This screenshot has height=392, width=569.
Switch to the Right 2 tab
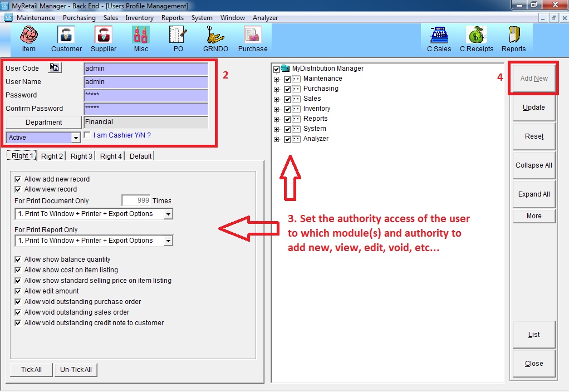52,156
